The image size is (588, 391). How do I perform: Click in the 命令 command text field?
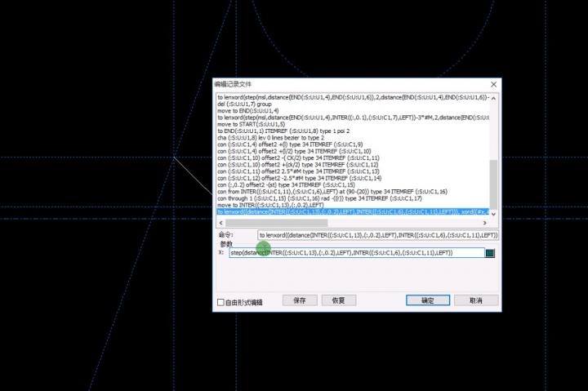point(377,235)
